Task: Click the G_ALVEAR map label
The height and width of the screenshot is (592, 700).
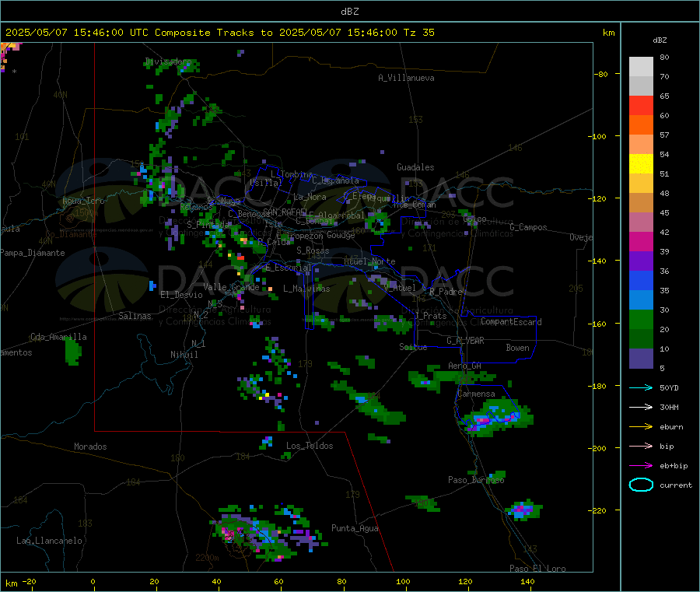Action: (465, 341)
